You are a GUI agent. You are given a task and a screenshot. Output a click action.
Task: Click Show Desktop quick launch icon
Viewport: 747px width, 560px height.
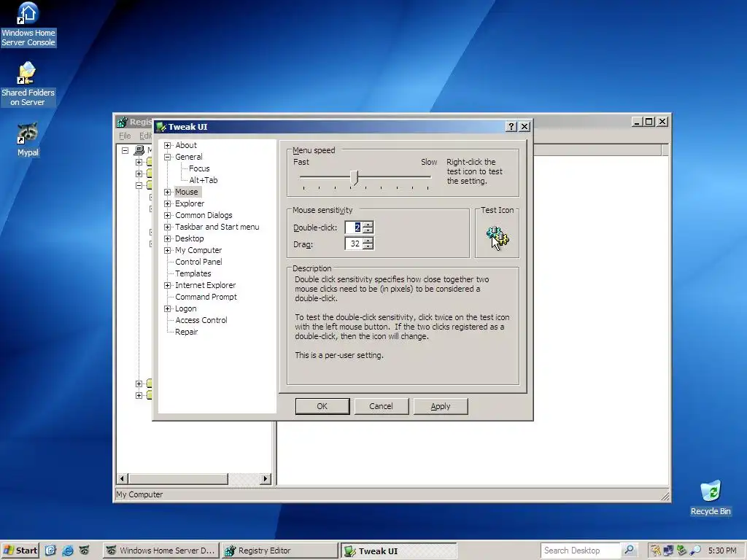point(50,551)
